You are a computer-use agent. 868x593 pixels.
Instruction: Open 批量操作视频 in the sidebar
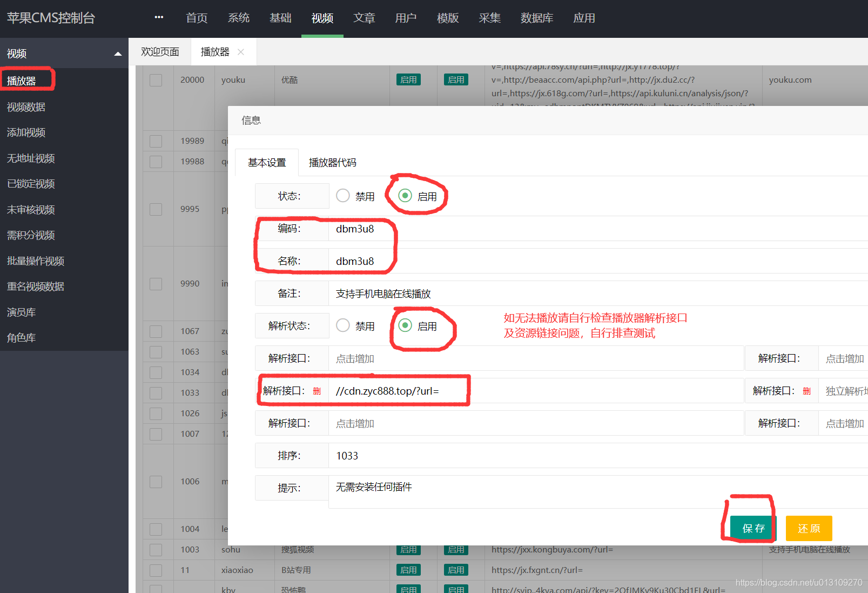click(x=36, y=261)
